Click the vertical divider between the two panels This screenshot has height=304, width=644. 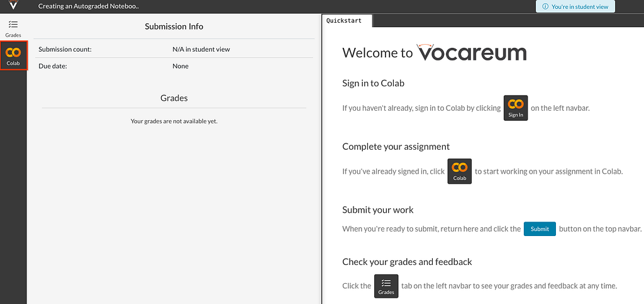click(x=321, y=159)
